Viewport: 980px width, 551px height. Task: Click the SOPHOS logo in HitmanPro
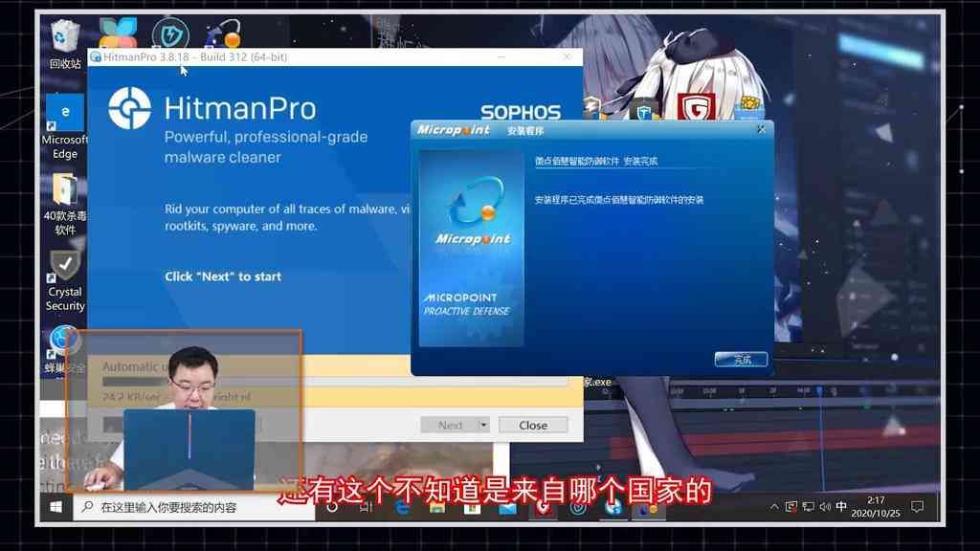pyautogui.click(x=520, y=113)
